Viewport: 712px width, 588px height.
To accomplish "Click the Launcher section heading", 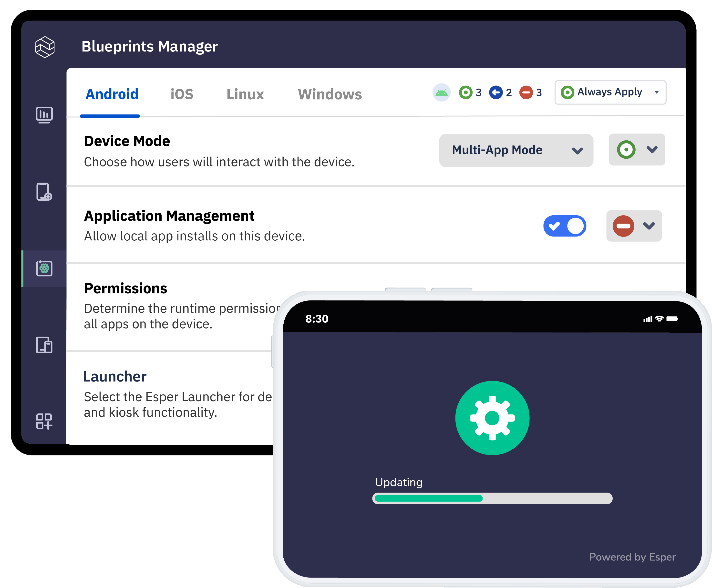I will (x=115, y=377).
